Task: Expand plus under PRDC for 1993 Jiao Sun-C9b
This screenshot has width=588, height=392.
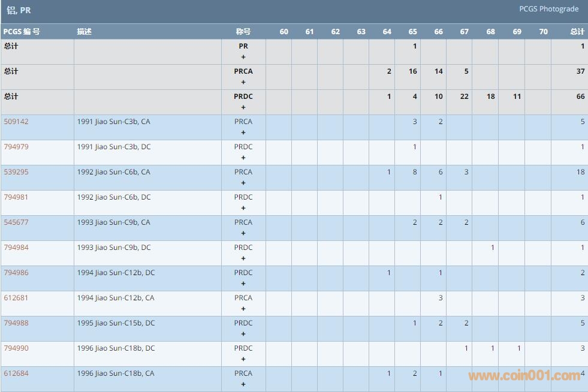Action: pos(243,258)
